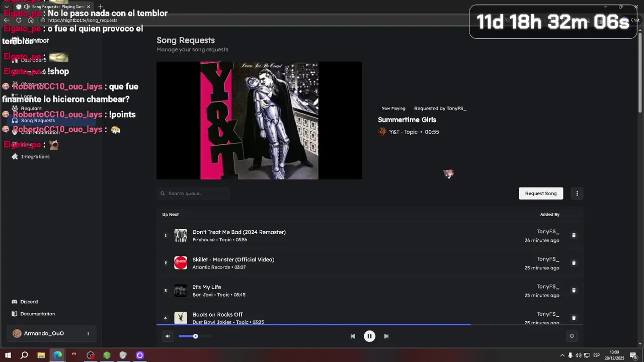Image resolution: width=644 pixels, height=362 pixels.
Task: Click the Y&T - Topic channel avatar
Action: 382,132
